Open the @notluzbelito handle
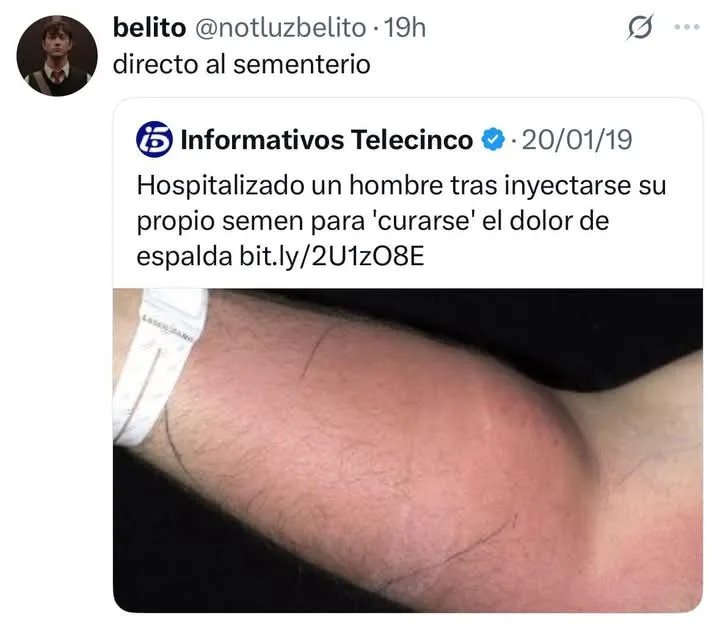Viewport: 720px width, 624px height. [281, 28]
